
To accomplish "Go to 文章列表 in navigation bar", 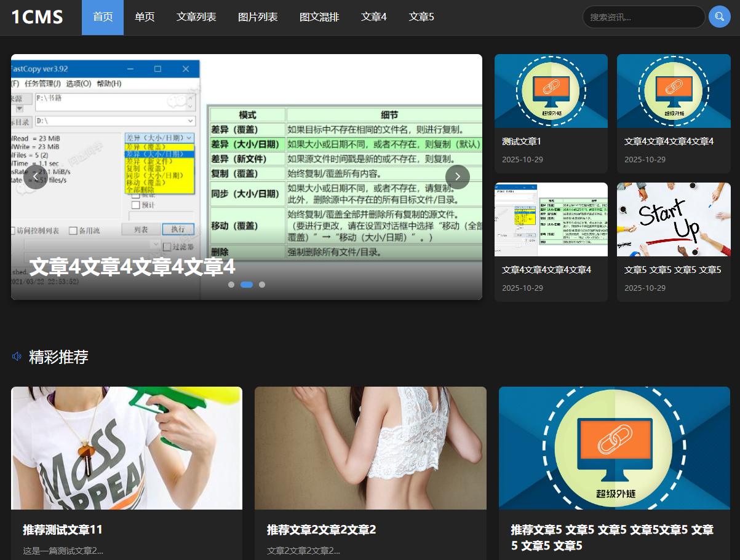I will click(x=196, y=17).
